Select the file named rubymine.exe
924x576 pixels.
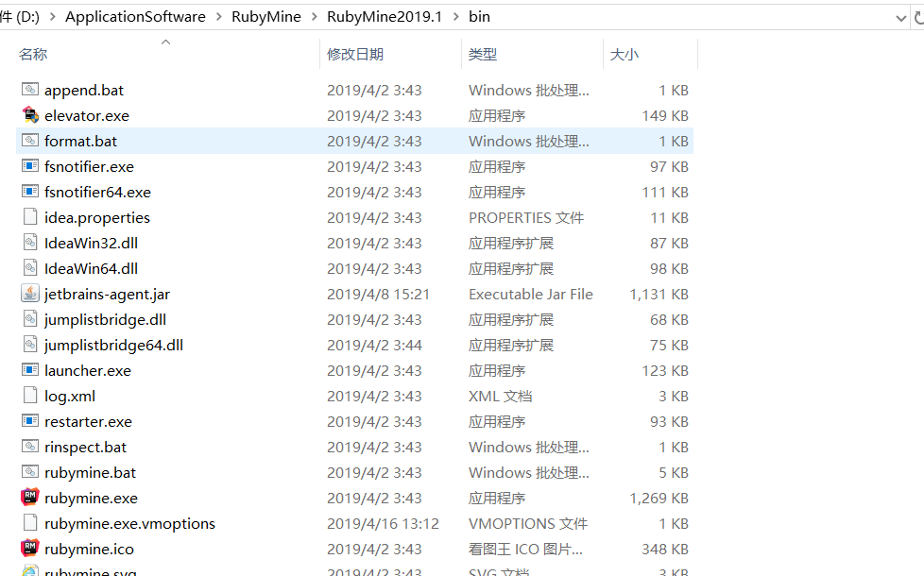click(x=91, y=499)
